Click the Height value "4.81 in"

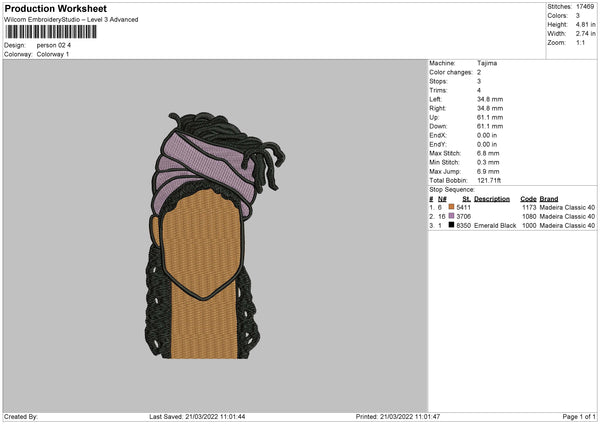coord(585,24)
